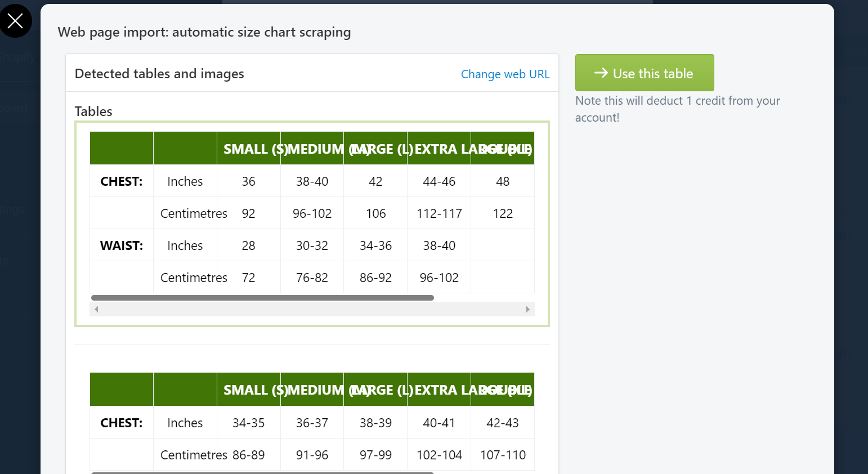868x474 pixels.
Task: Select second table cell 102-104
Action: [x=439, y=455]
